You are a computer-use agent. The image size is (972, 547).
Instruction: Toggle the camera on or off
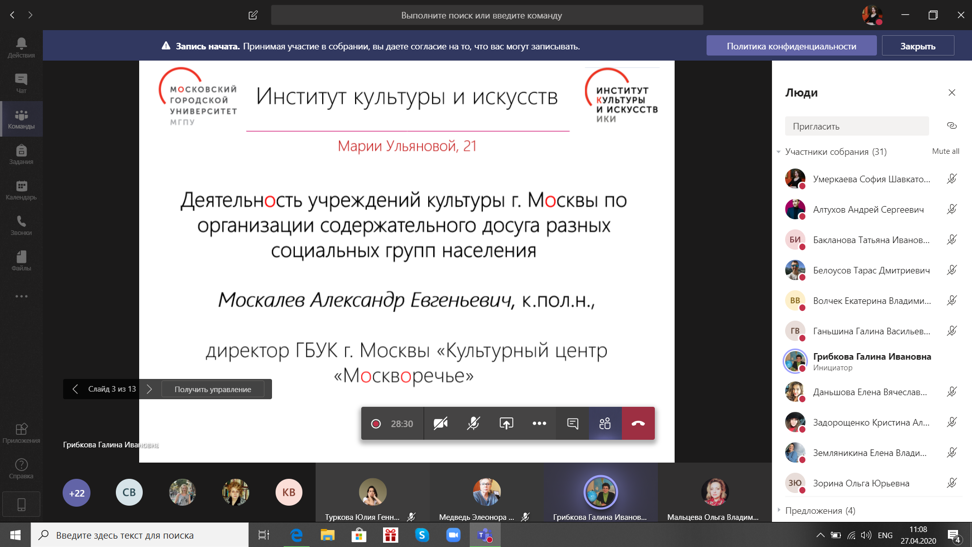pyautogui.click(x=440, y=424)
